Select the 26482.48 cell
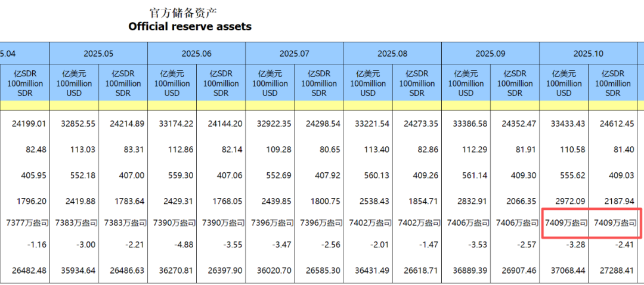The width and height of the screenshot is (644, 285). 30,271
